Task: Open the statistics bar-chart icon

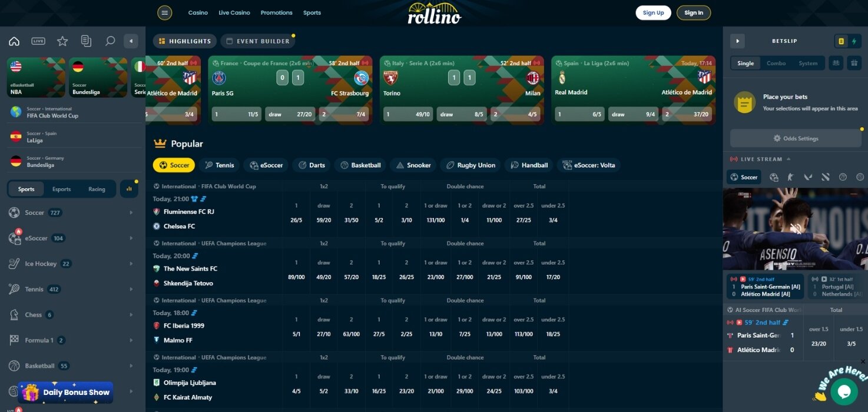Action: (x=129, y=189)
